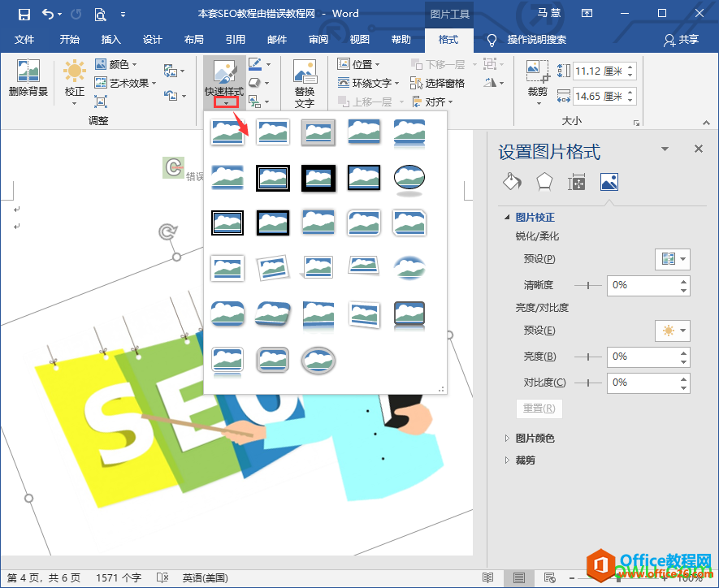Click the image rotation handle
Image resolution: width=719 pixels, height=588 pixels.
click(x=168, y=232)
